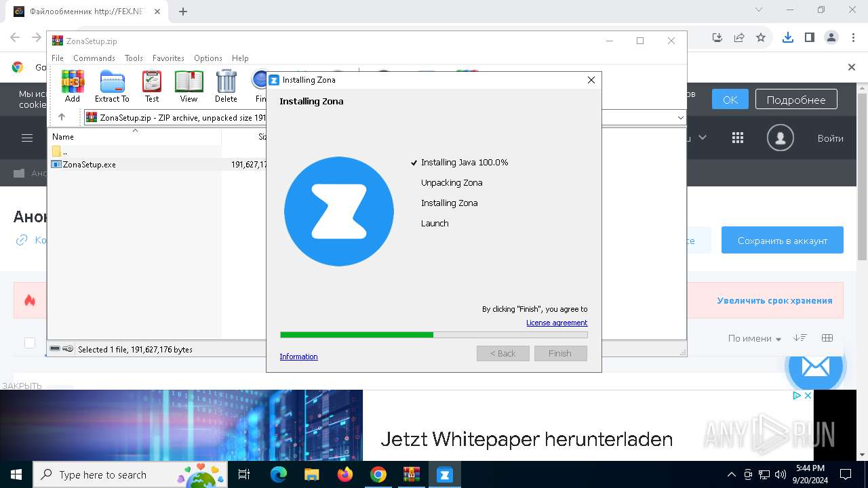This screenshot has width=868, height=488.
Task: Open the Chrome profile icon
Action: point(831,37)
